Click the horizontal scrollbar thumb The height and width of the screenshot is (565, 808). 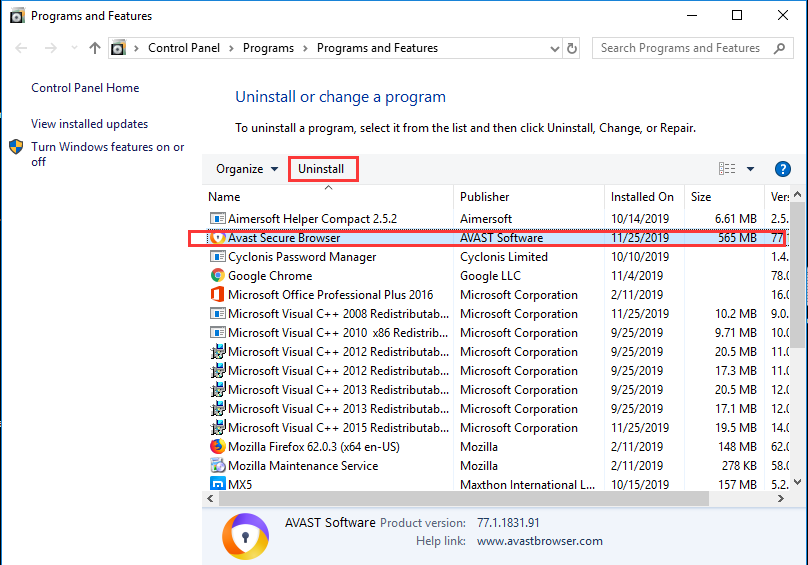coord(464,498)
